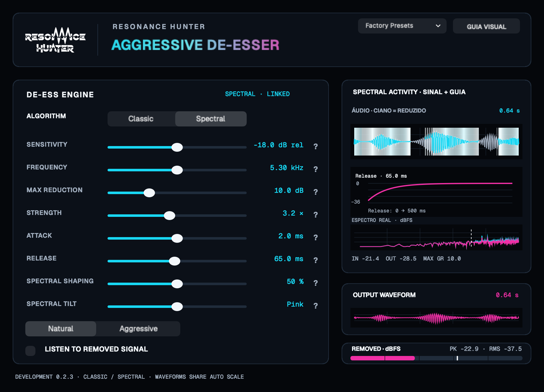Image resolution: width=544 pixels, height=392 pixels.
Task: Enable Listen to Removed Signal checkbox
Action: [x=30, y=351]
